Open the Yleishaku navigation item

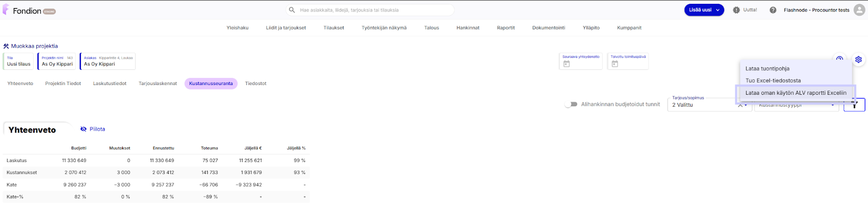click(x=238, y=28)
